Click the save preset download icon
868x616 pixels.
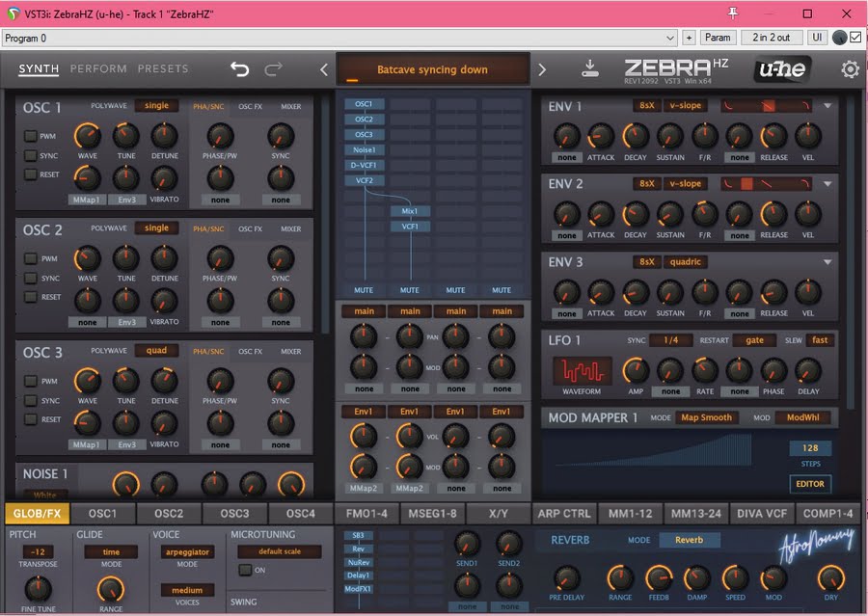point(589,68)
